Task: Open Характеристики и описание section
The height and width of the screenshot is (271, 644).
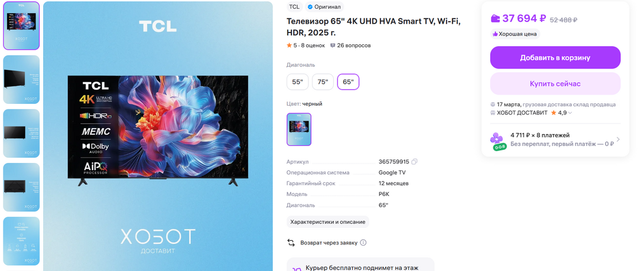Action: pos(328,222)
